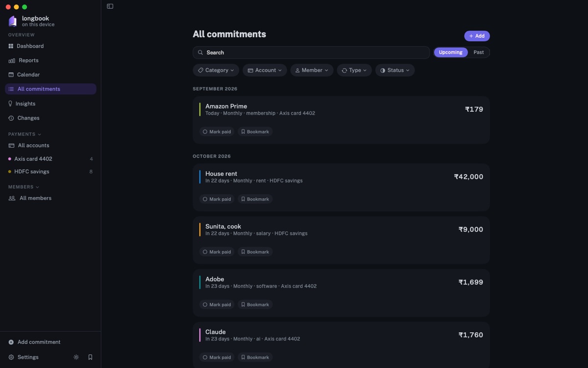Click the purple Add button
Viewport: 588px width, 368px height.
(477, 36)
